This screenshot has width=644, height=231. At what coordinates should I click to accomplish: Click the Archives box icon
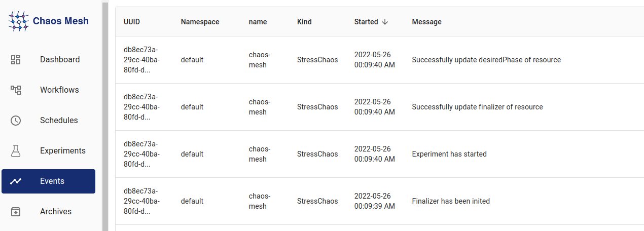coord(16,212)
